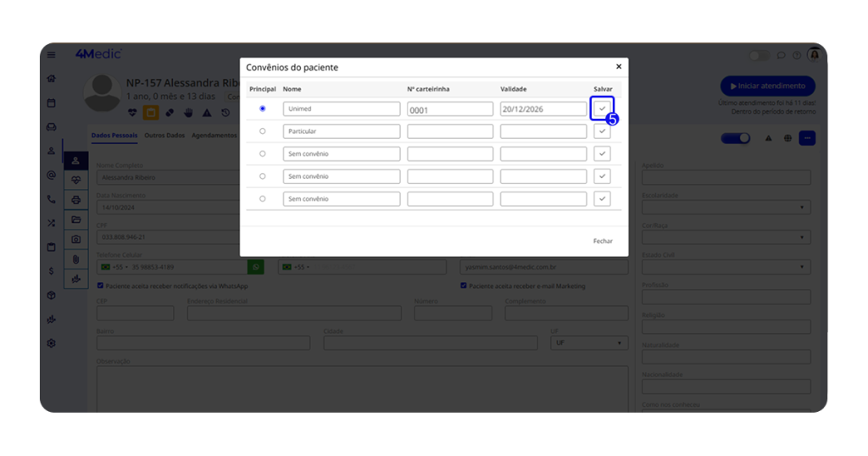Click the Validade field showing 20/12/2026

tap(542, 109)
